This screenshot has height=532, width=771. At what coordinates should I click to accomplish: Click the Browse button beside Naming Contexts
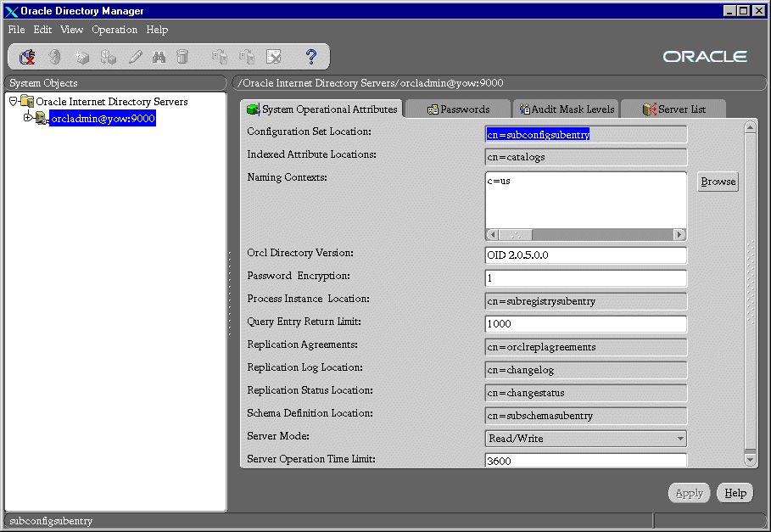(x=718, y=182)
